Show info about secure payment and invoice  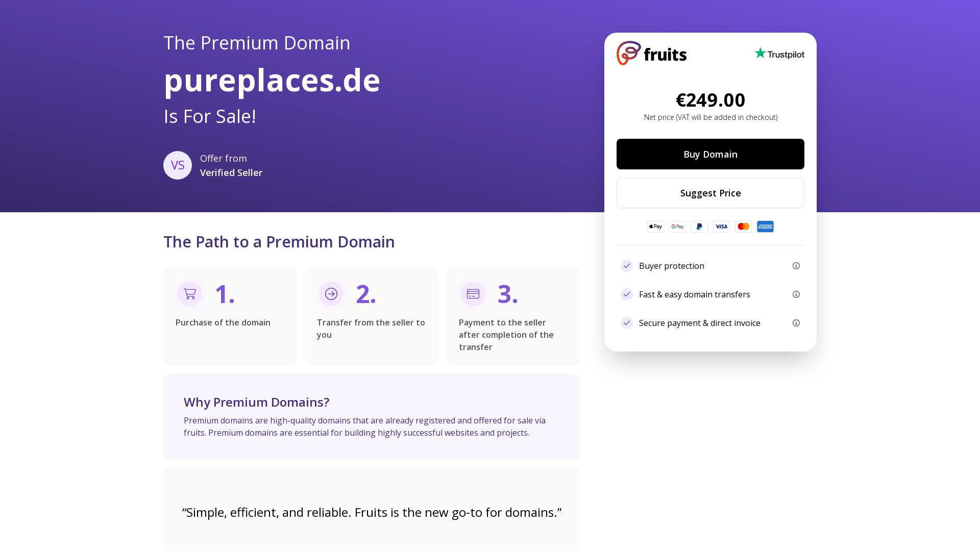(x=796, y=323)
